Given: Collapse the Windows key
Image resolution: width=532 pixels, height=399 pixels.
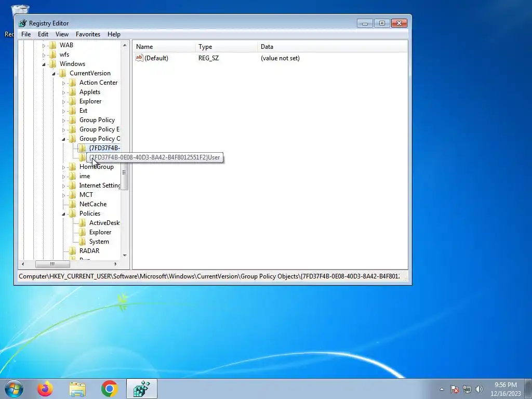Looking at the screenshot, I should pos(44,64).
